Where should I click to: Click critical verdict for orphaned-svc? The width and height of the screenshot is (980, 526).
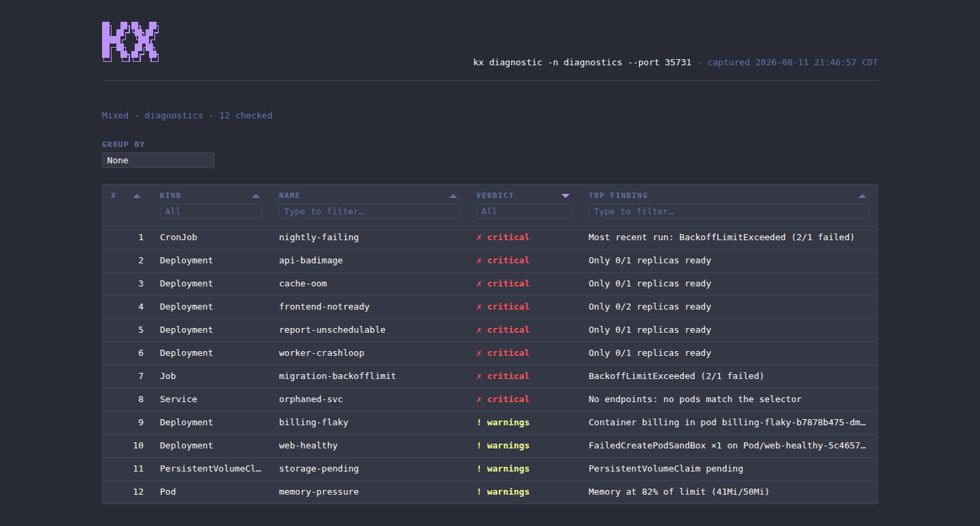pyautogui.click(x=503, y=399)
